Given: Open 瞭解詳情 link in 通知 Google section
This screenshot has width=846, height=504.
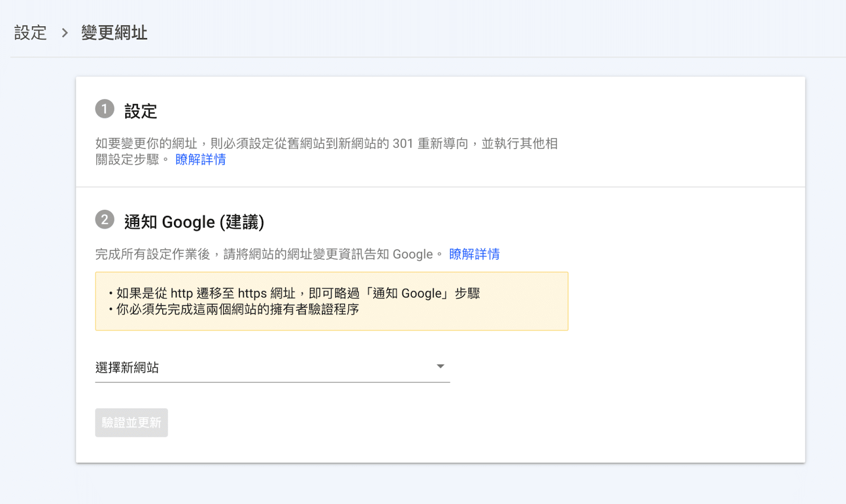Looking at the screenshot, I should (x=474, y=254).
